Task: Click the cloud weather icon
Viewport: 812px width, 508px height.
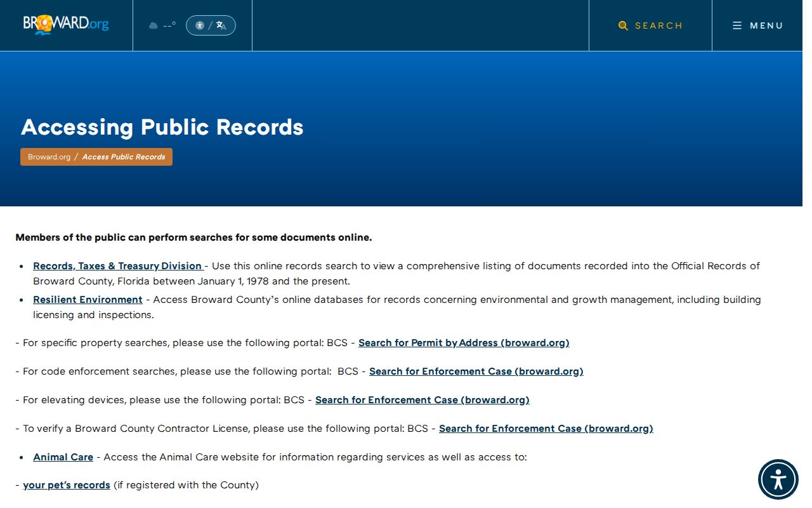Action: 153,25
